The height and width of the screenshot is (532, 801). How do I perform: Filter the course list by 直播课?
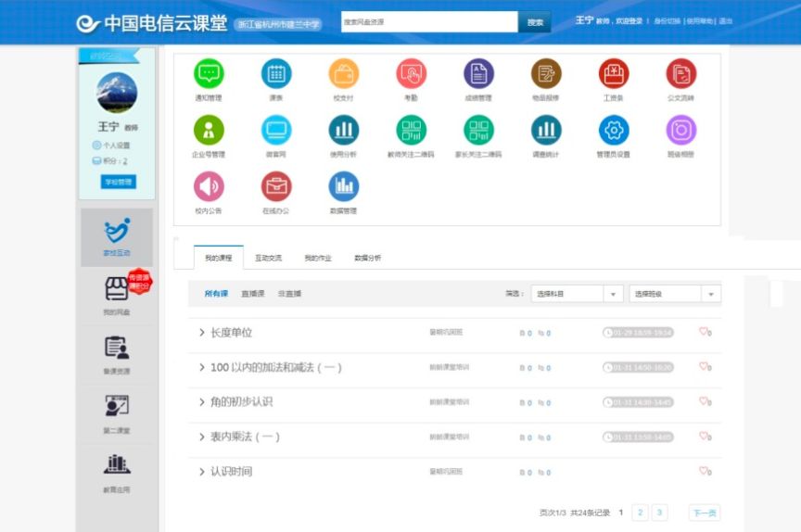252,294
